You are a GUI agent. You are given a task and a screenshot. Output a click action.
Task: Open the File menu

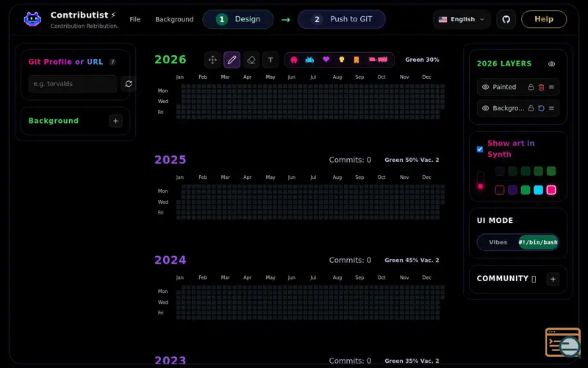[x=135, y=19]
